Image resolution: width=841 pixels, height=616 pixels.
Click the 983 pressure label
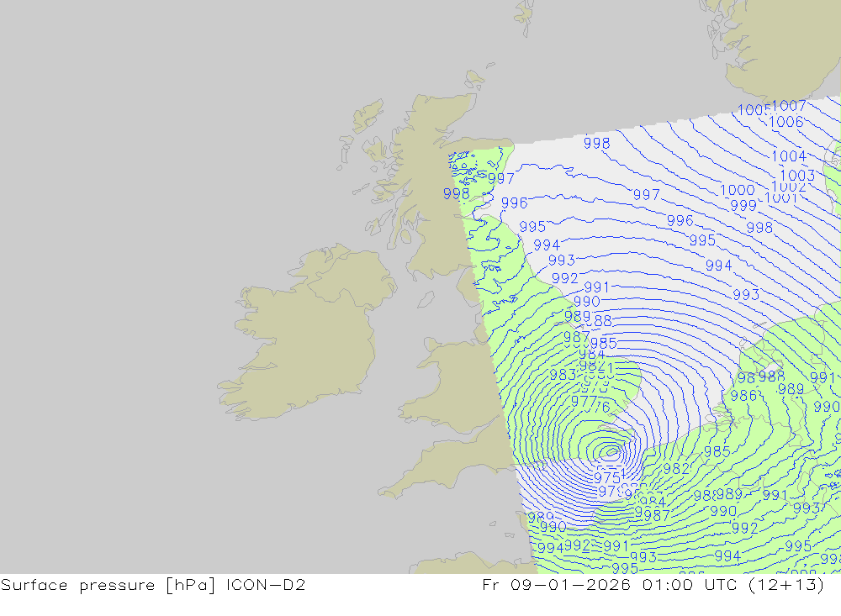tap(563, 375)
